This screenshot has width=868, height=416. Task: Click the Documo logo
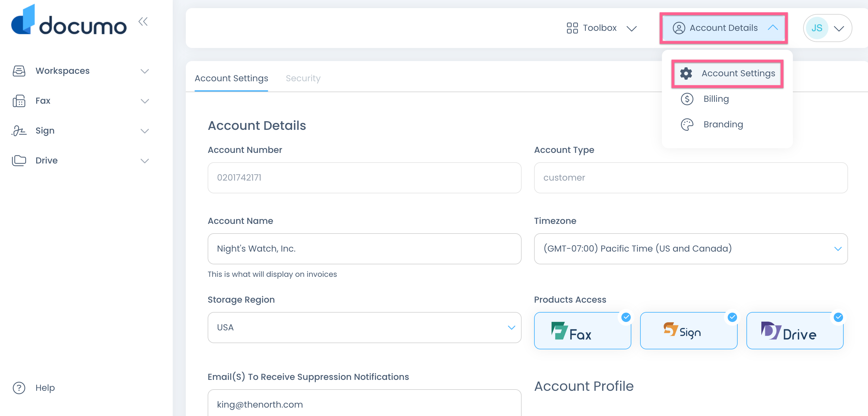pos(69,21)
